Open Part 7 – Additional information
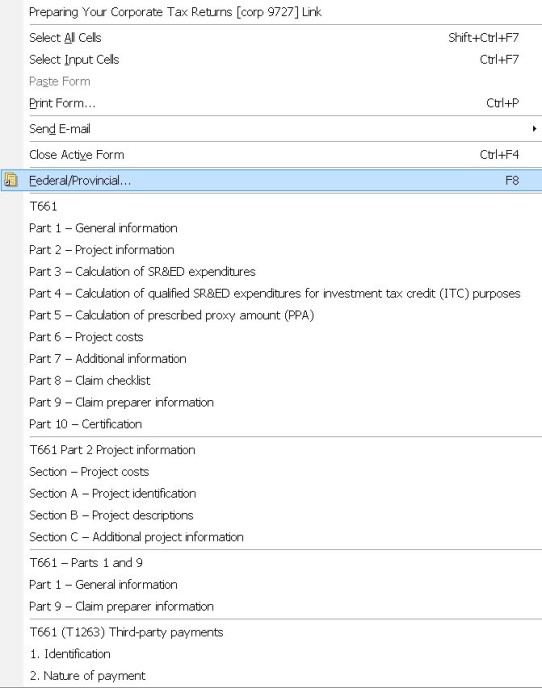Screen dimensions: 542x688 pyautogui.click(x=271, y=358)
